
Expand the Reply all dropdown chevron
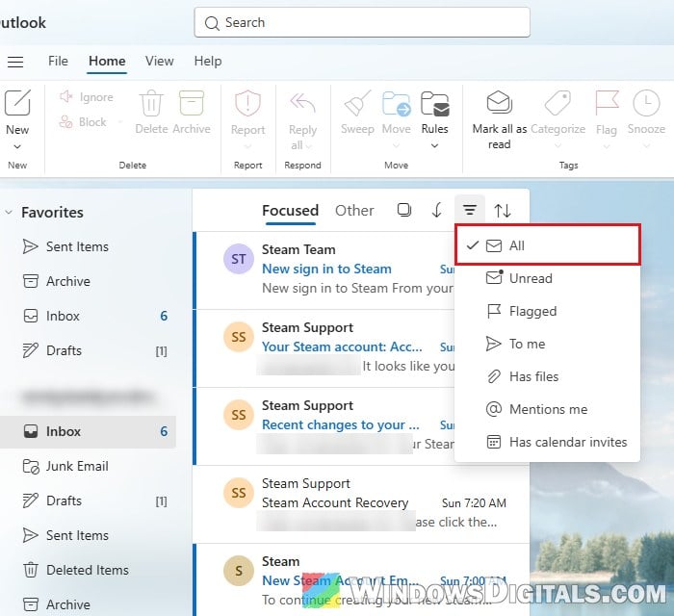(309, 146)
